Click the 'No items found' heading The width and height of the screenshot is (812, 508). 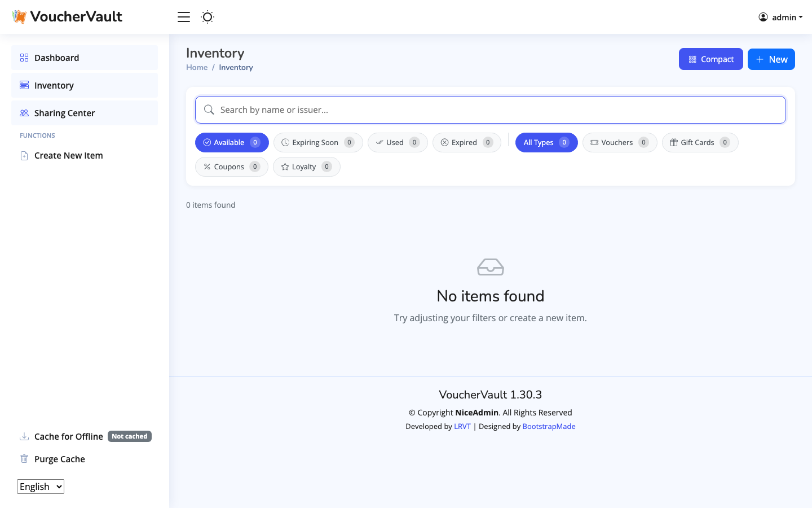491,296
